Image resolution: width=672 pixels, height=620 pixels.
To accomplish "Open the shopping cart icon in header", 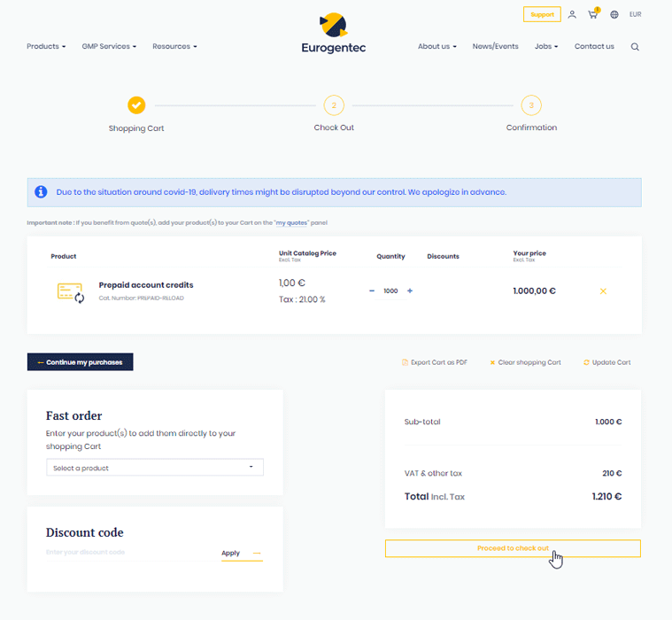I will [x=593, y=15].
